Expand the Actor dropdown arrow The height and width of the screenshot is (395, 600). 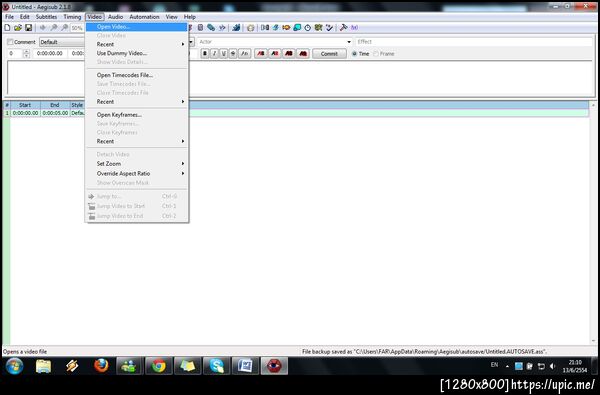click(349, 42)
